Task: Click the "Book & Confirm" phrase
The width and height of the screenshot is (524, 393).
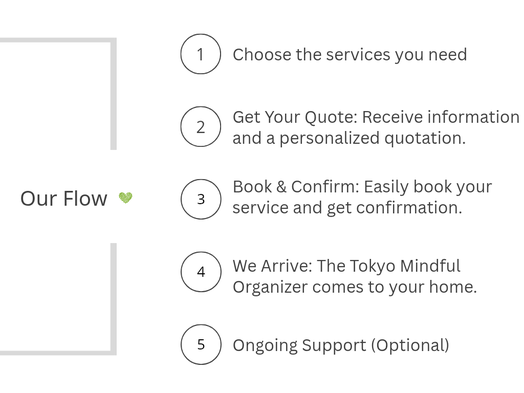Action: pyautogui.click(x=294, y=186)
